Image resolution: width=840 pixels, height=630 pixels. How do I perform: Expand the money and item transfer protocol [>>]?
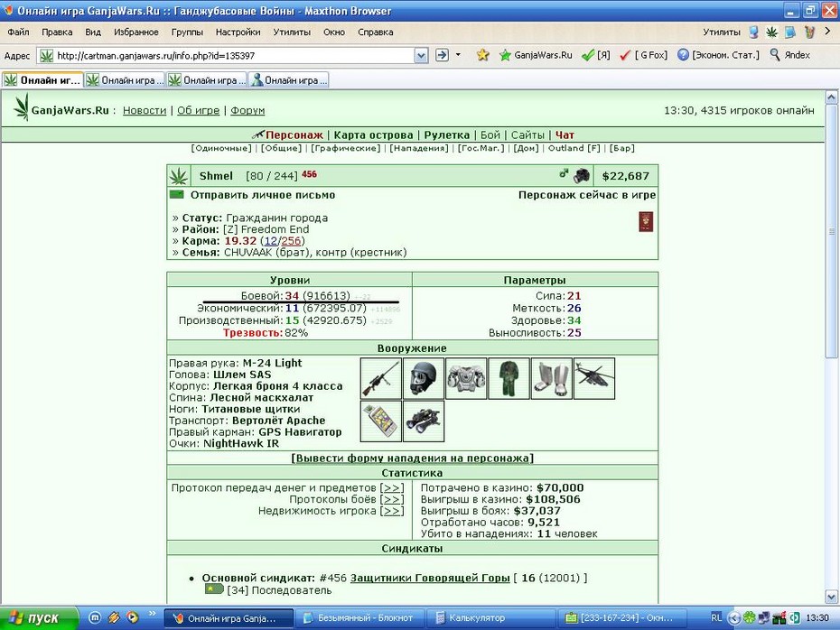click(392, 487)
